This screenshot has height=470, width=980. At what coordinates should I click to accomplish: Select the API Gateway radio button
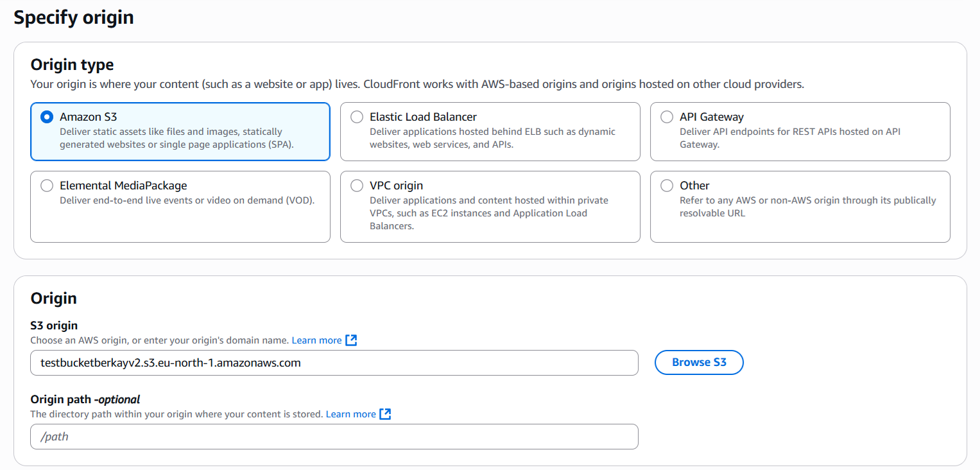[667, 117]
